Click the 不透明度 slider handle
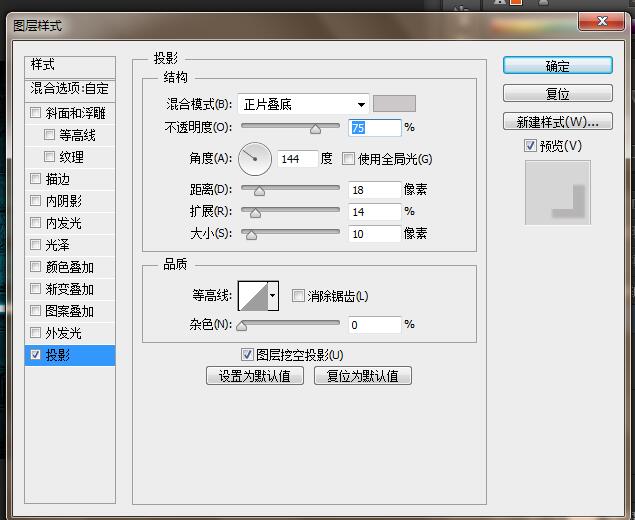 (315, 129)
